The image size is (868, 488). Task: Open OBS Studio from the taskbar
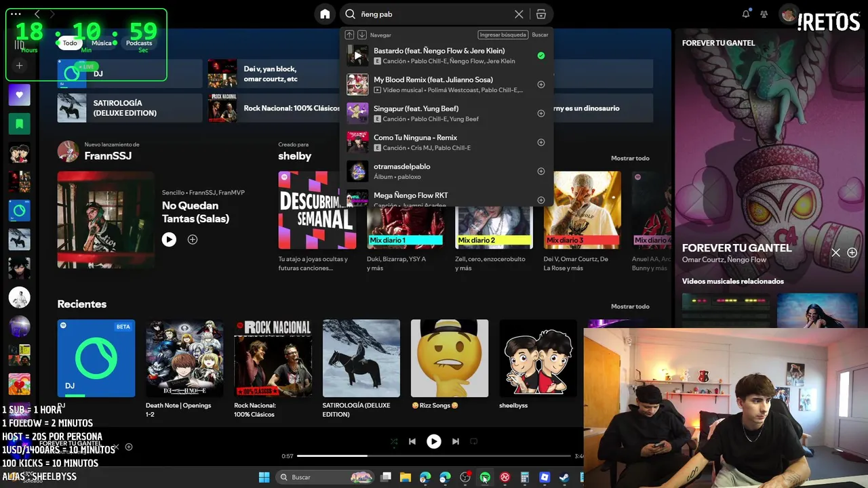click(x=465, y=477)
